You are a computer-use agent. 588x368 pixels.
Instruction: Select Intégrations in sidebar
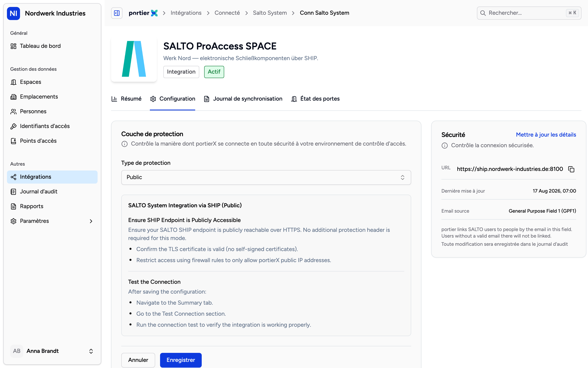tap(52, 177)
